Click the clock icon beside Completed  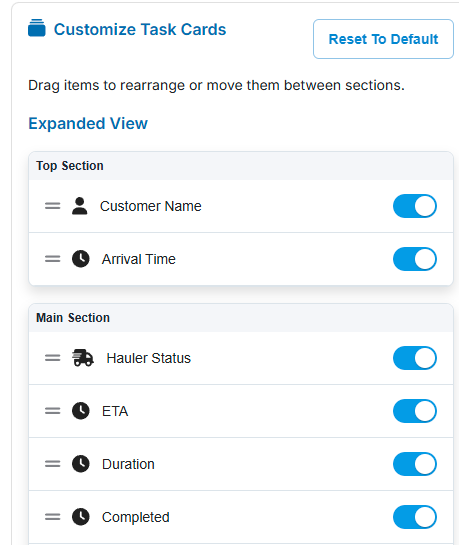[x=81, y=517]
